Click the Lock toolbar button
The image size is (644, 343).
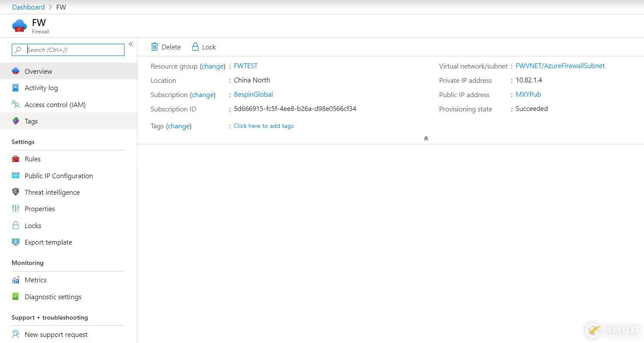point(203,47)
